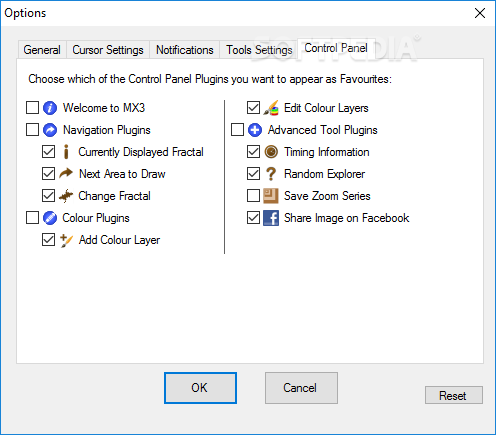Click the Navigation Plugins arrow icon
This screenshot has width=496, height=435.
pyautogui.click(x=50, y=130)
